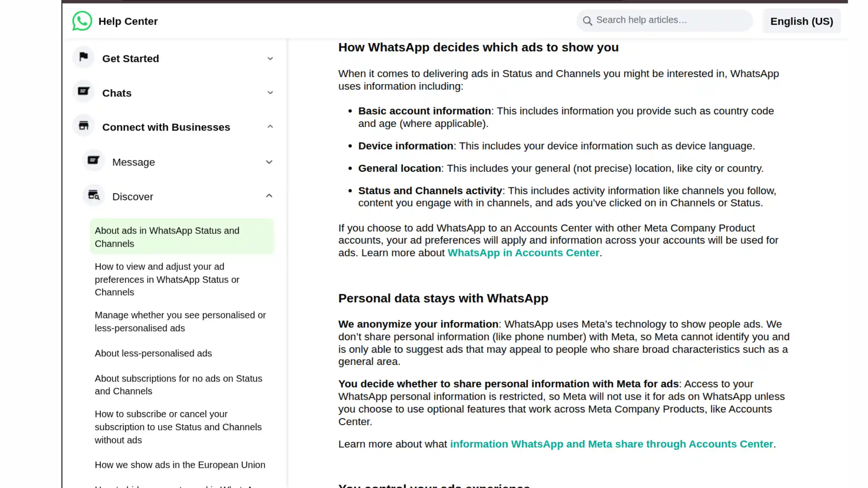Click the Discover section icon
Image resolution: width=868 pixels, height=488 pixels.
[94, 195]
